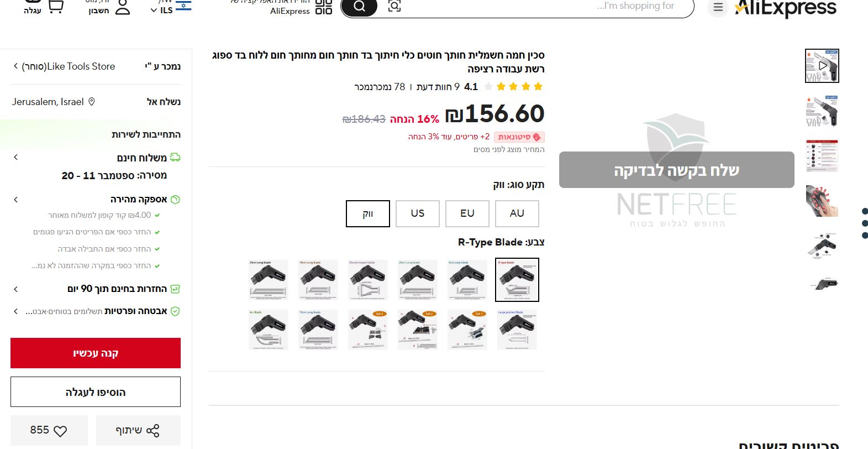Expand the 90-day free returns section

(16, 289)
